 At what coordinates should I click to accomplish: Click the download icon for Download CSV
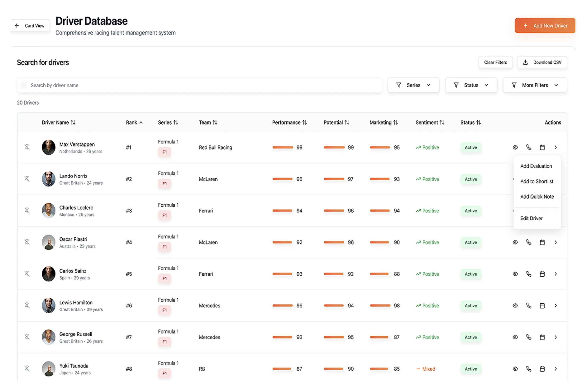pyautogui.click(x=525, y=62)
